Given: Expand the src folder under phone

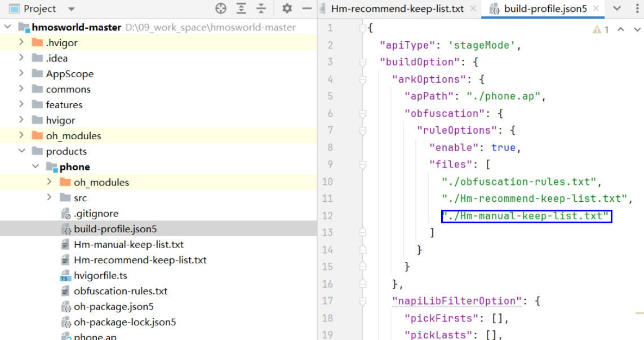Looking at the screenshot, I should point(49,198).
